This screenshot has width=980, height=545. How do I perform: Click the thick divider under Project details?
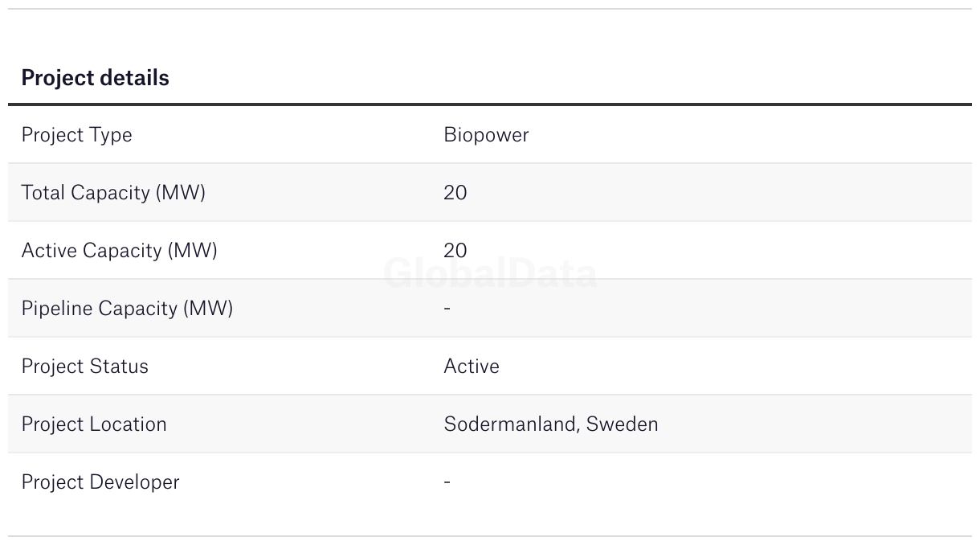(x=490, y=104)
